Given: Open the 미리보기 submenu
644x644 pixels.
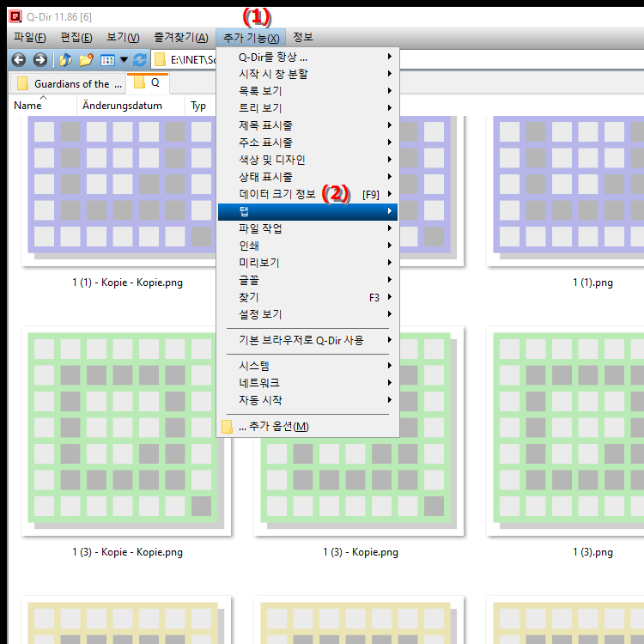Looking at the screenshot, I should tap(307, 263).
